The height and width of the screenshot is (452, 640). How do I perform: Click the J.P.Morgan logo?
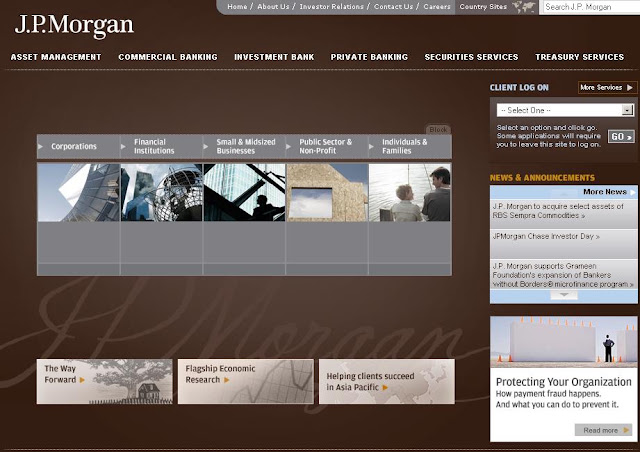[x=74, y=26]
